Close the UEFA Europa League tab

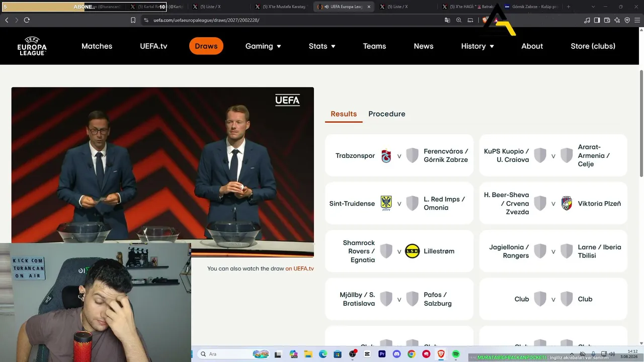pyautogui.click(x=369, y=7)
